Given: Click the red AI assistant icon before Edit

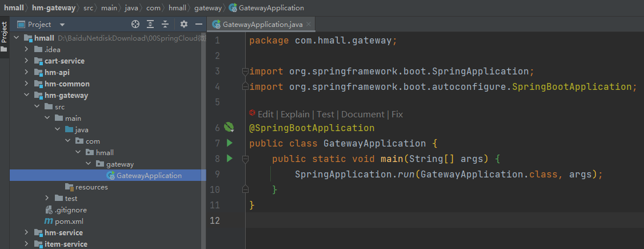Looking at the screenshot, I should (252, 113).
